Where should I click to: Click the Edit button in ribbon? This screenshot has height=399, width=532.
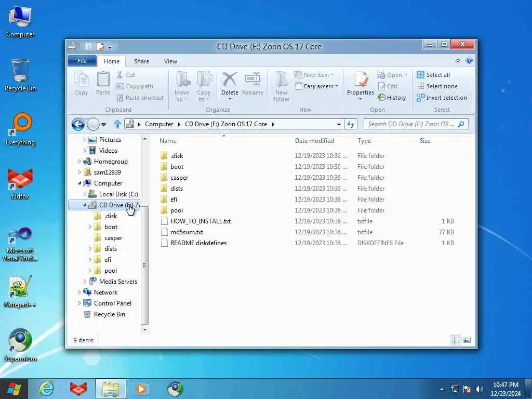coord(388,87)
